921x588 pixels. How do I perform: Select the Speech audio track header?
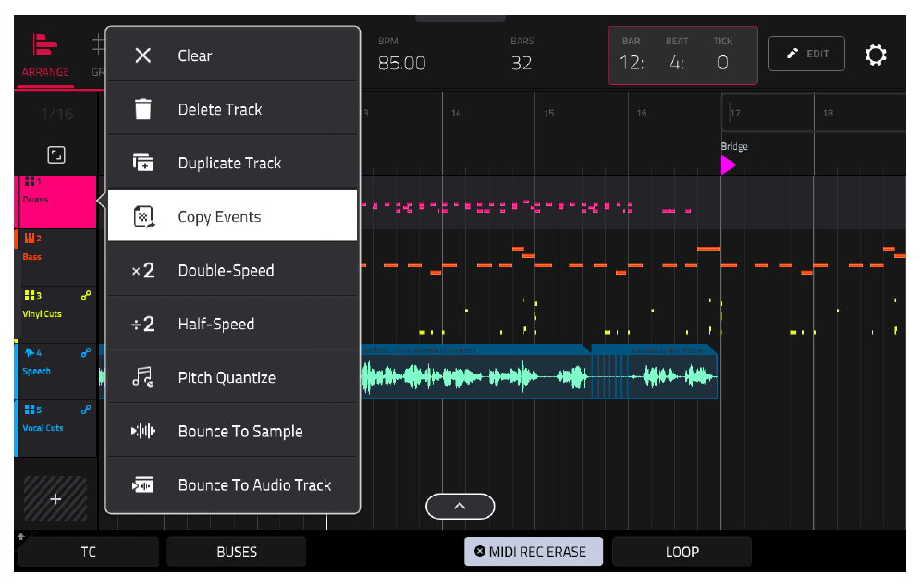(x=55, y=372)
